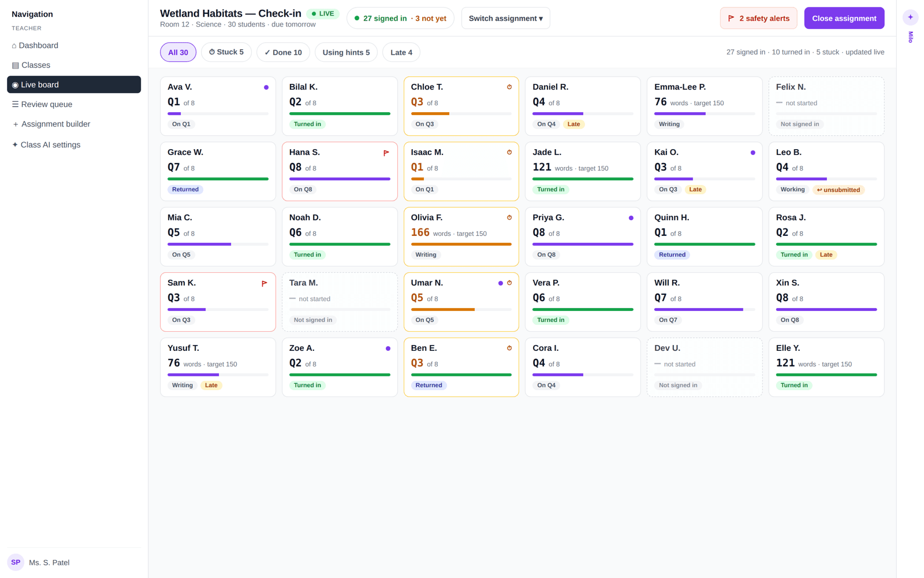The height and width of the screenshot is (578, 924).
Task: Click the purple hint dot on Priya G. card
Action: (x=631, y=218)
